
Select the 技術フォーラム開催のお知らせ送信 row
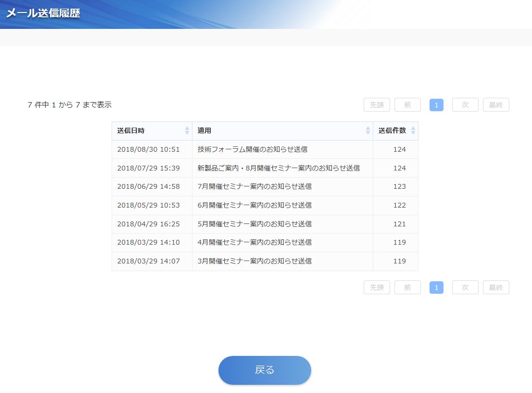click(253, 149)
